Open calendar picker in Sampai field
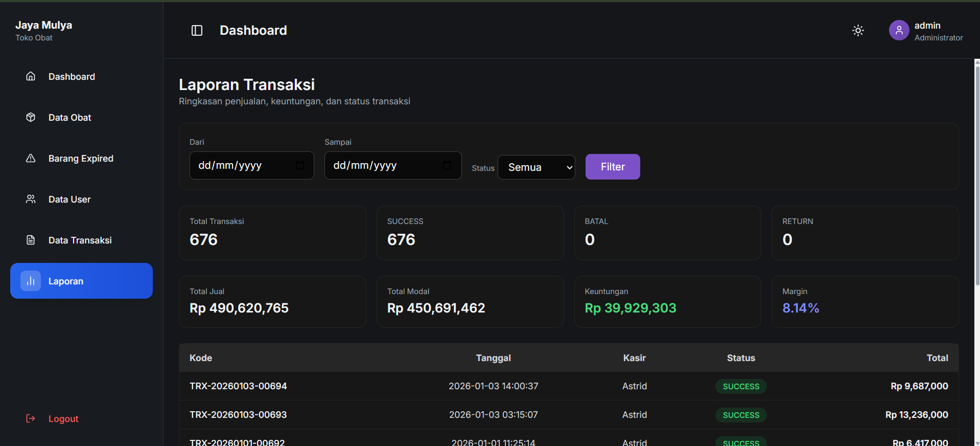Viewport: 980px width, 446px height. tap(447, 165)
